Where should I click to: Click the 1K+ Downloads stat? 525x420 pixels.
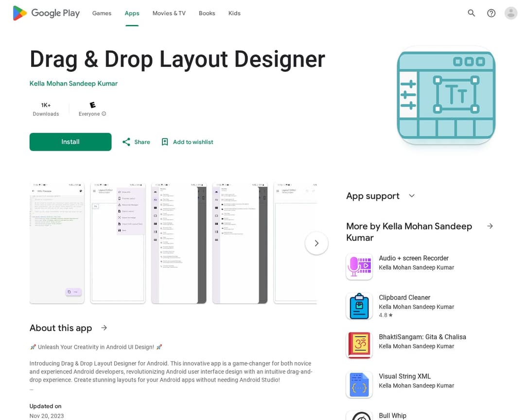click(x=46, y=109)
